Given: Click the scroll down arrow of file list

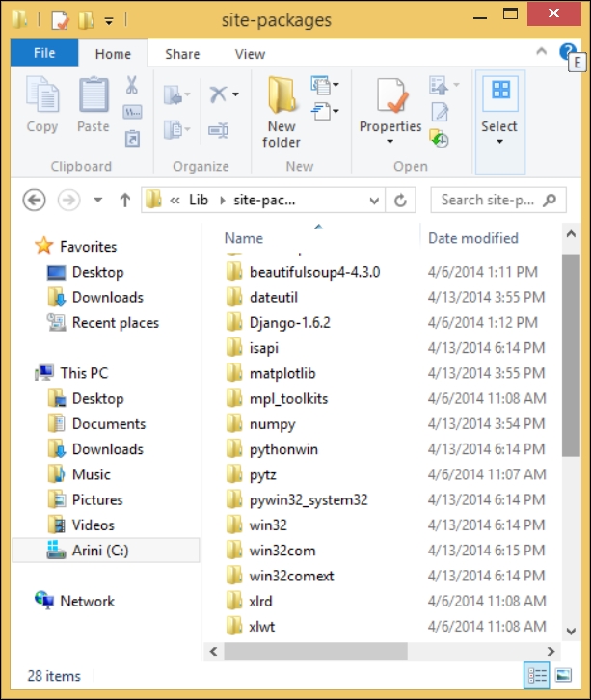Looking at the screenshot, I should click(571, 631).
